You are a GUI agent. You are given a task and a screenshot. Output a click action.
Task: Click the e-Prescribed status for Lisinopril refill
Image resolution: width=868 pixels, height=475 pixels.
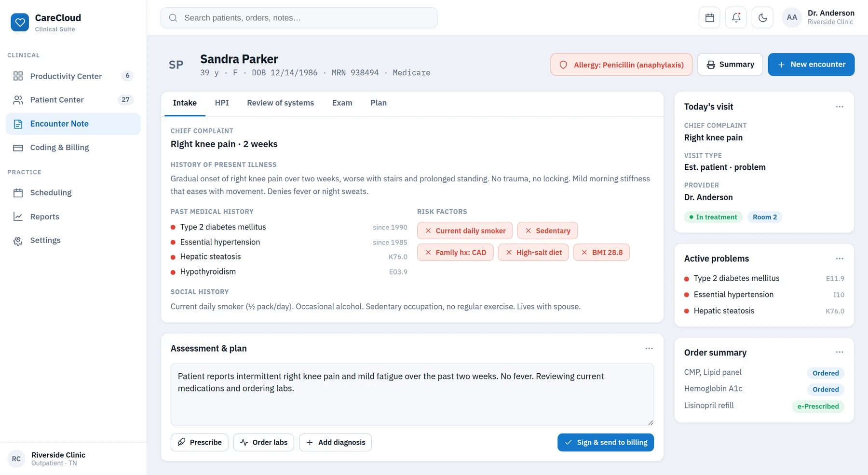818,407
